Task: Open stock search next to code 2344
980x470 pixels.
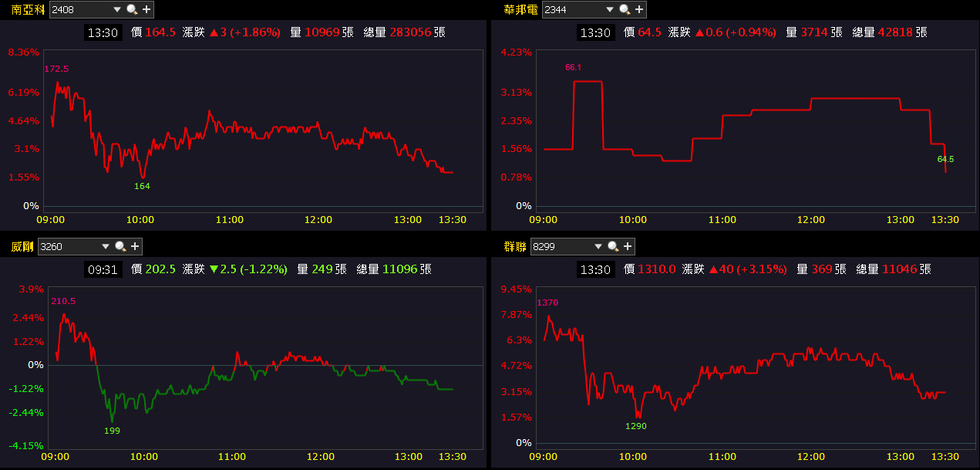Action: click(x=625, y=9)
